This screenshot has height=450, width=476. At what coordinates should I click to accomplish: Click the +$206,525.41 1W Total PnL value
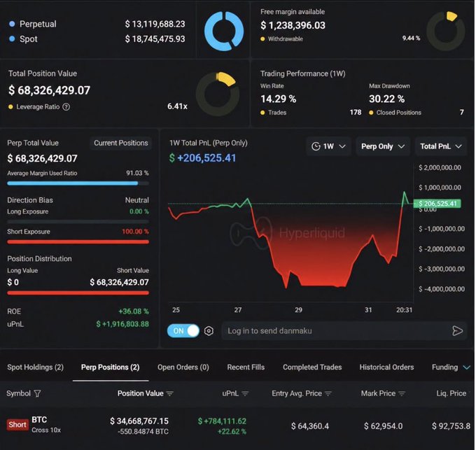[202, 157]
